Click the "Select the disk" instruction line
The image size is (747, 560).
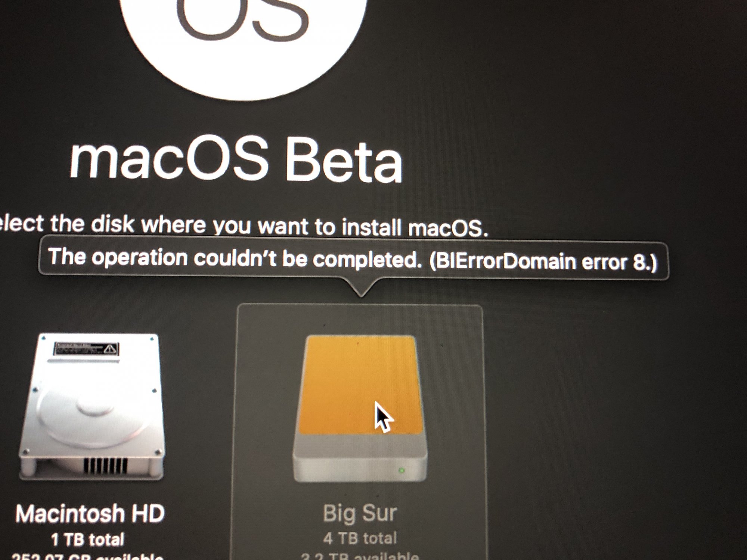tap(244, 225)
